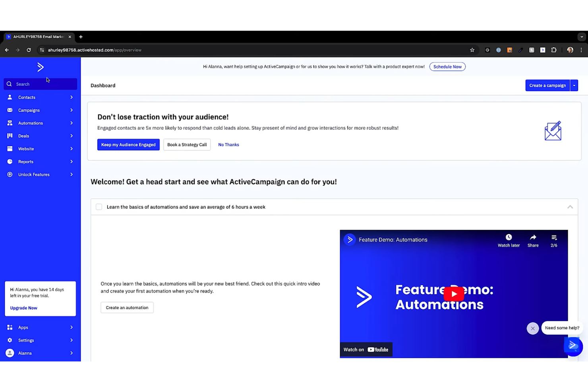This screenshot has height=392, width=588.
Task: Click the browser back arrow
Action: (x=7, y=50)
